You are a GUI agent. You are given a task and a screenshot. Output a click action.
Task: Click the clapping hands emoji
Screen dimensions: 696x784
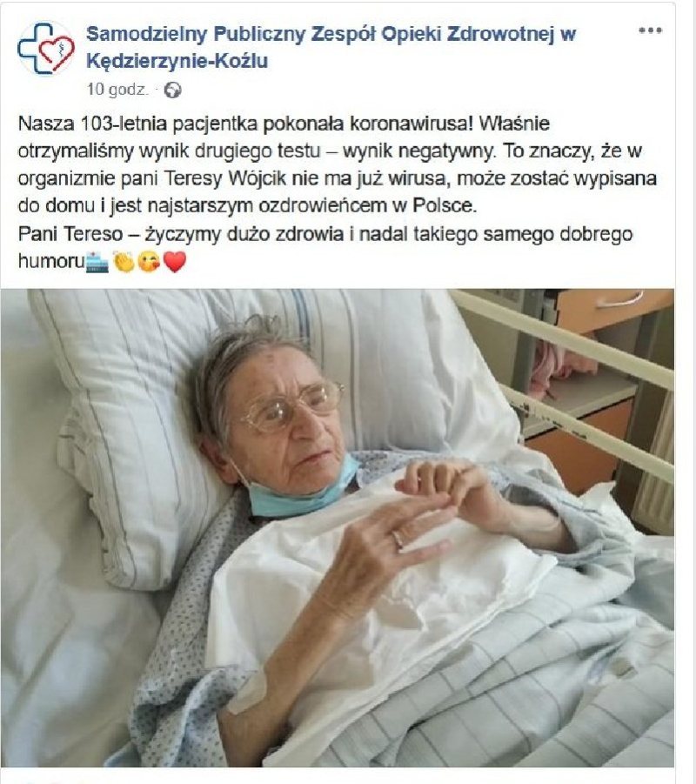(124, 262)
